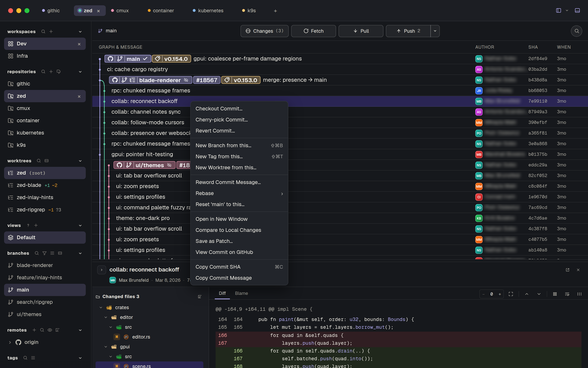
Task: Filter branches with the funnel icon
Action: [44, 253]
